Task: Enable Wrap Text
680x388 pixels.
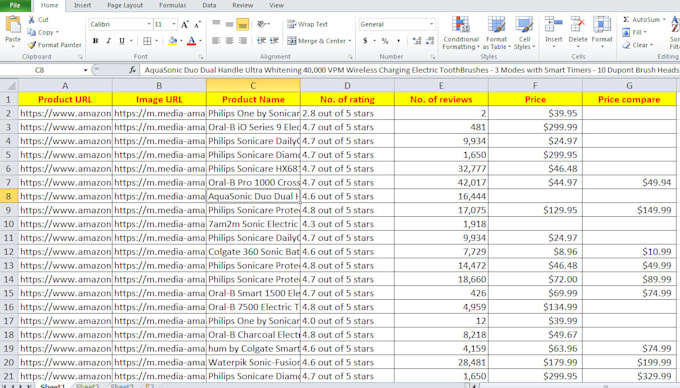Action: [x=307, y=24]
